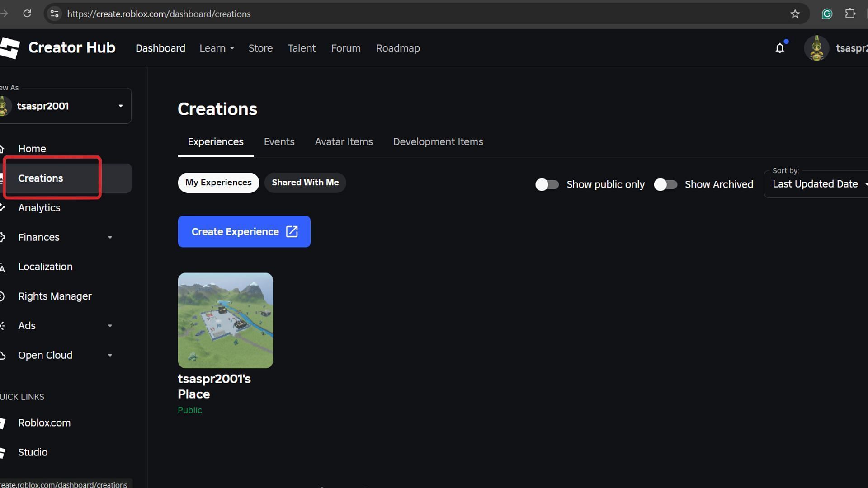
Task: Click the notifications bell icon
Action: click(x=780, y=48)
